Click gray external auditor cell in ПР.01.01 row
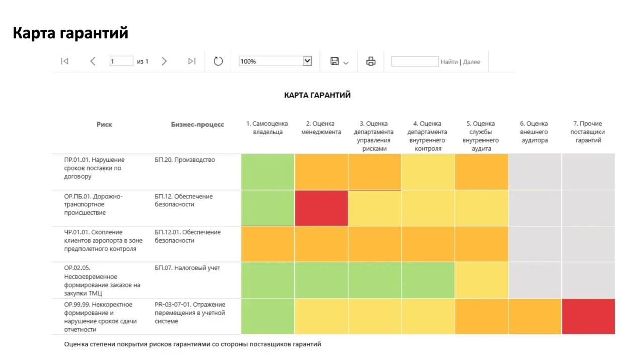This screenshot has height=363, width=644. [x=535, y=172]
